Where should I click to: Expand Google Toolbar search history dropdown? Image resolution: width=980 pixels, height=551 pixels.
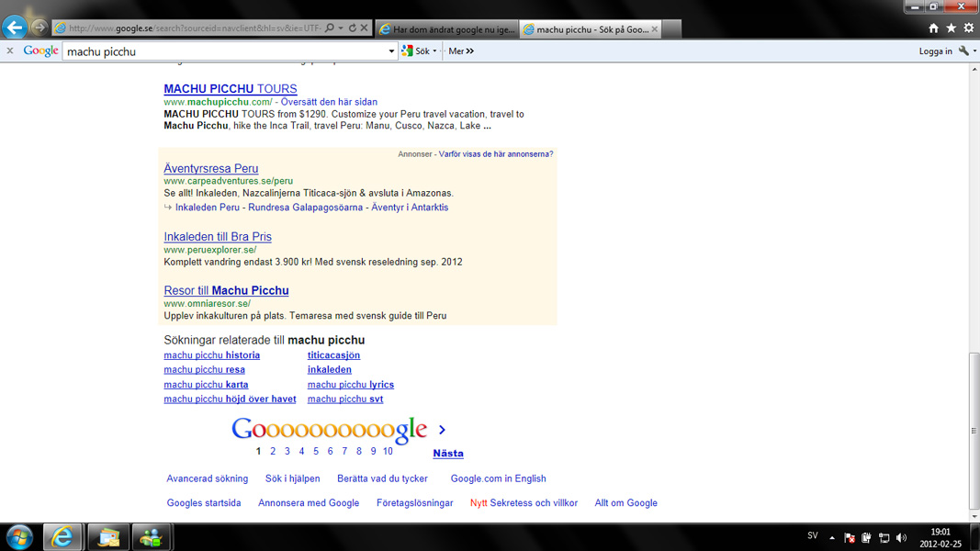click(x=392, y=51)
